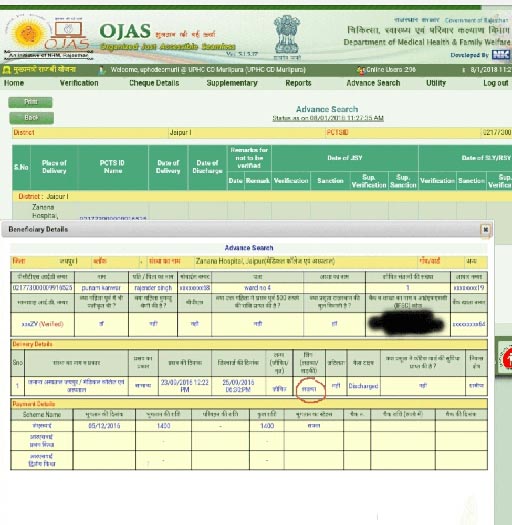Click the Date of JSY header
512x525 pixels.
[x=345, y=158]
